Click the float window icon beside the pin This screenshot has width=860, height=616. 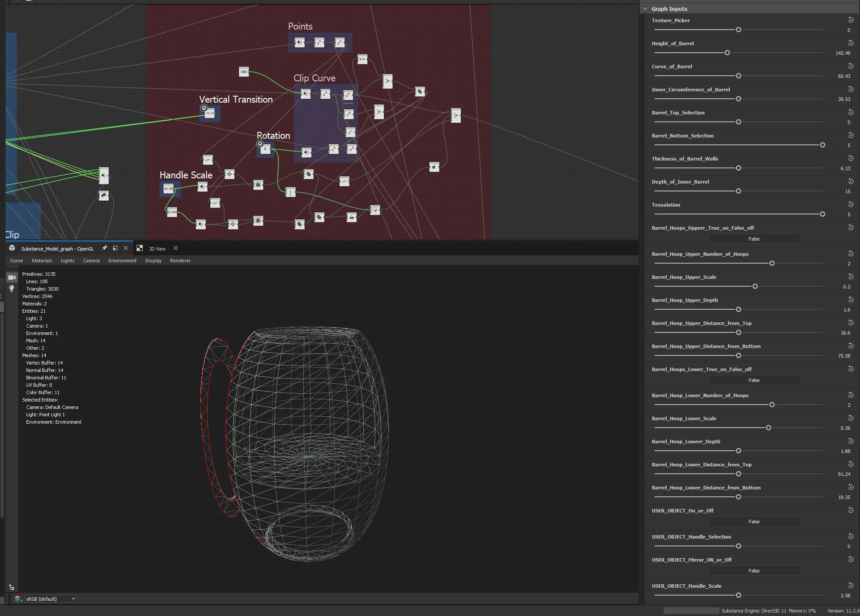coord(115,248)
